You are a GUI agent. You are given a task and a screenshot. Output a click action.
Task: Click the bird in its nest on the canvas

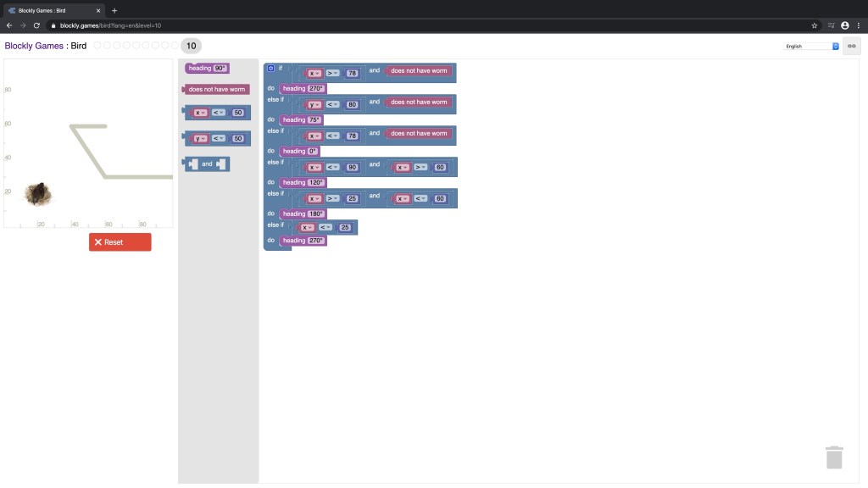(x=37, y=194)
